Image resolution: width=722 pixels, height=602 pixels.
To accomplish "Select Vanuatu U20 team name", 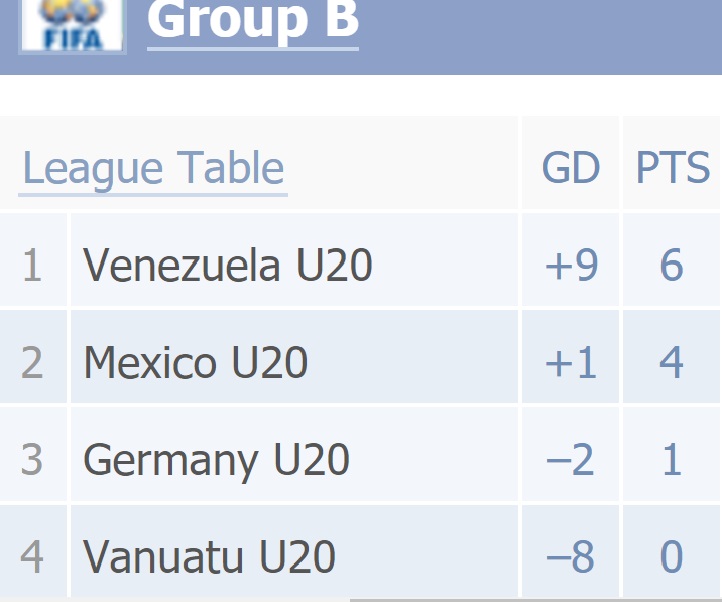I will tap(209, 556).
